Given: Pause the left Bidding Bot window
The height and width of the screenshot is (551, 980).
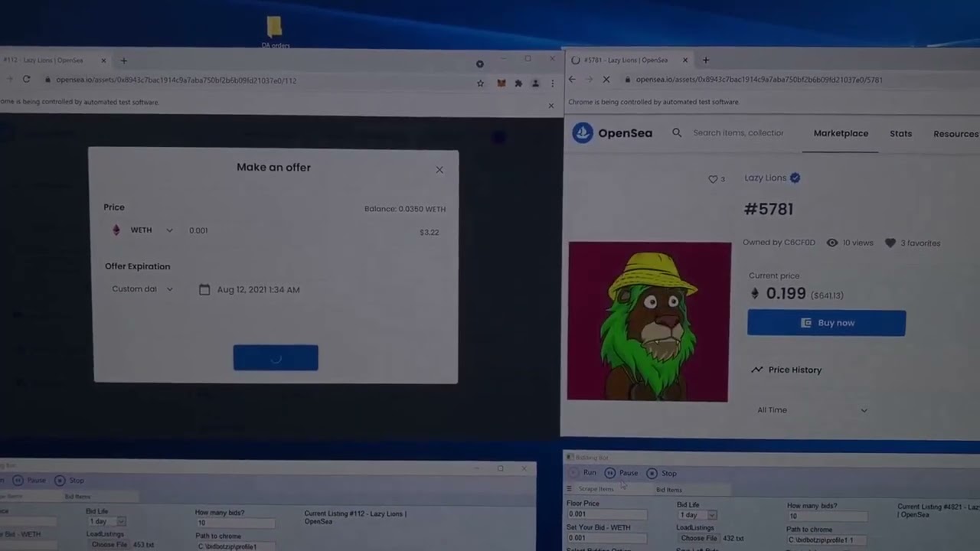Looking at the screenshot, I should pos(29,481).
